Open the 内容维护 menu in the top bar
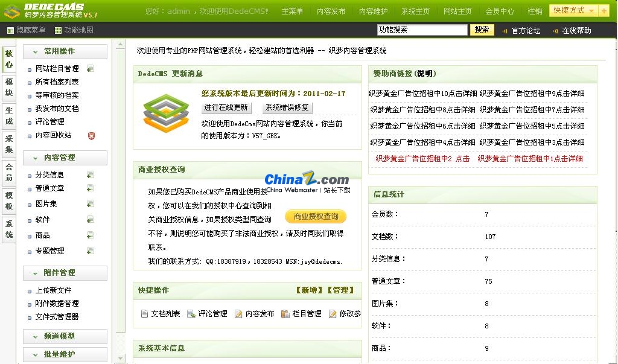Screen dimensions: 618x364 click(372, 10)
